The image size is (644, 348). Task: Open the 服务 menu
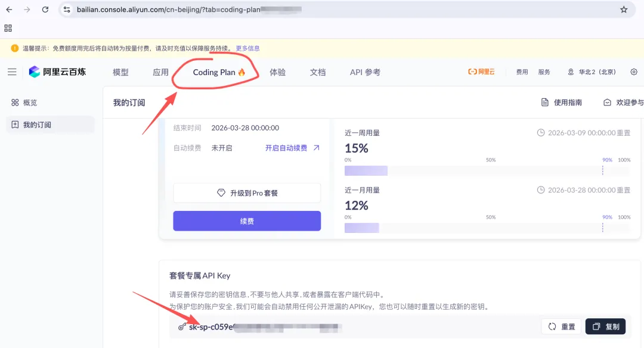pos(544,72)
